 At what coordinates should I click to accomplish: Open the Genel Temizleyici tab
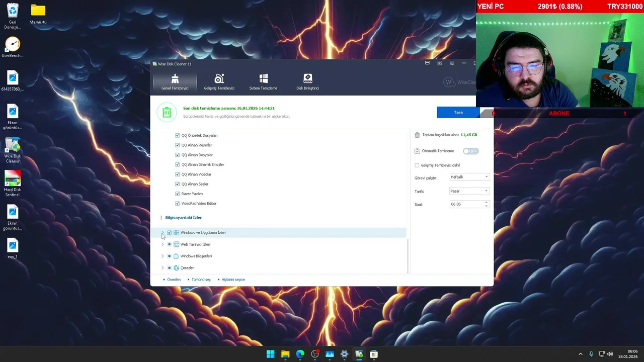pyautogui.click(x=175, y=81)
